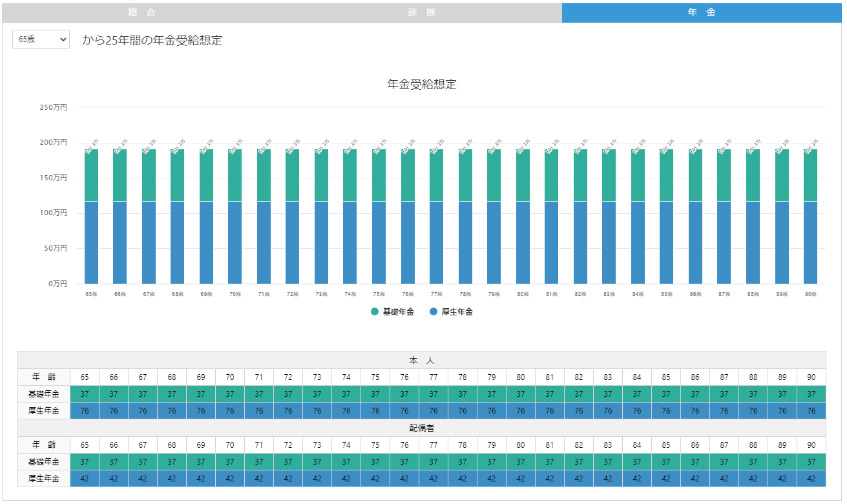Click 配偶者 基礎年金 cell for age 90

(811, 462)
